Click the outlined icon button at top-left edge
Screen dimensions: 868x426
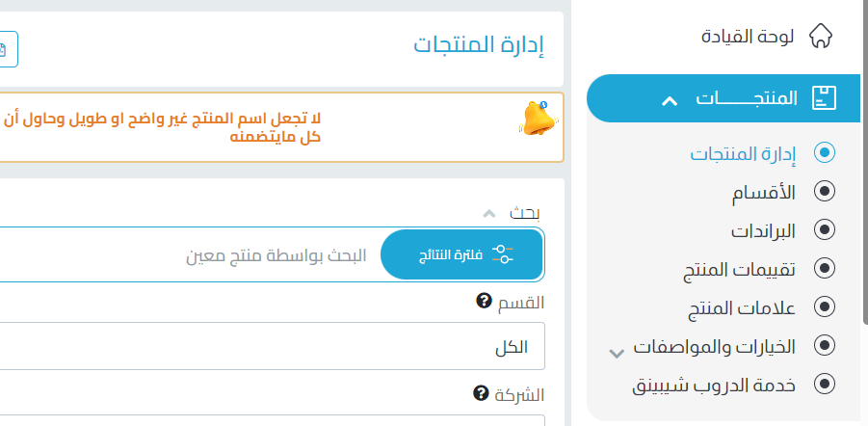[6, 48]
